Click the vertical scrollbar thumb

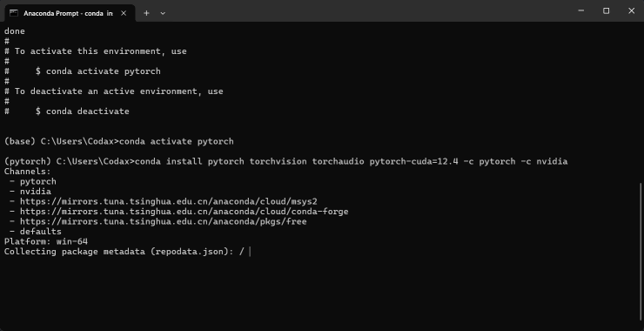[x=641, y=252]
